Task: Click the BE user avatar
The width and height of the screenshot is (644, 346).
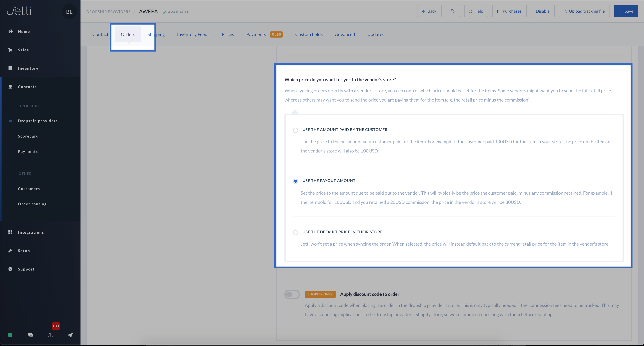Action: pos(69,12)
